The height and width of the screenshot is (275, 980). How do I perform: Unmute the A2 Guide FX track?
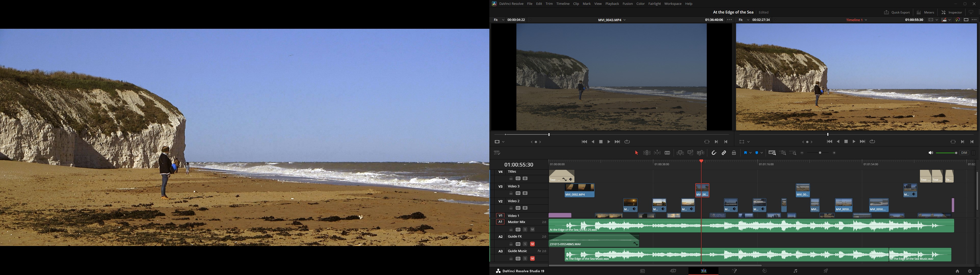click(533, 244)
